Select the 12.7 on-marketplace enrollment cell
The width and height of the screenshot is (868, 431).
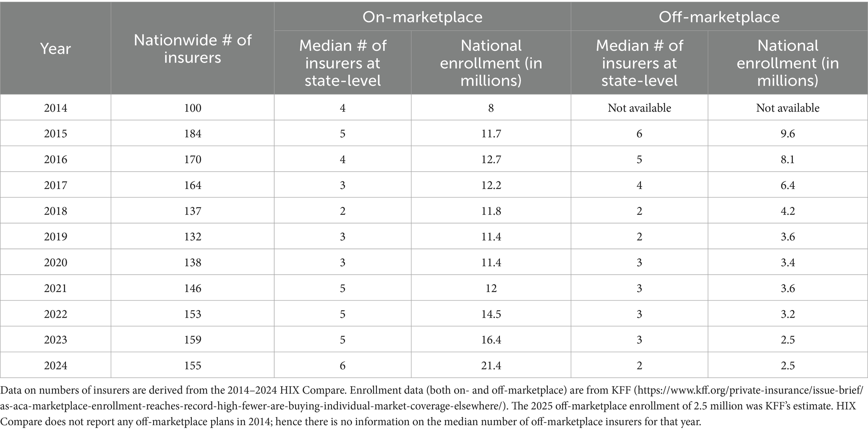pos(491,159)
